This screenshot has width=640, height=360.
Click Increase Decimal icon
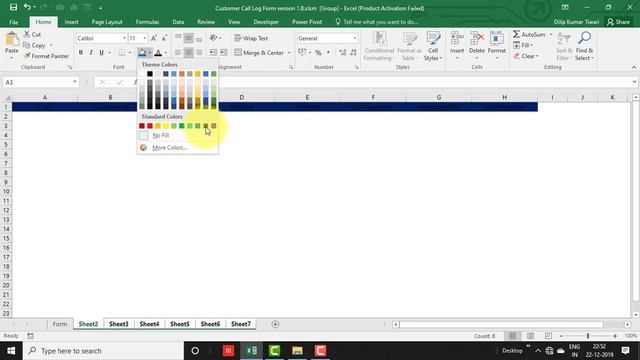point(342,52)
